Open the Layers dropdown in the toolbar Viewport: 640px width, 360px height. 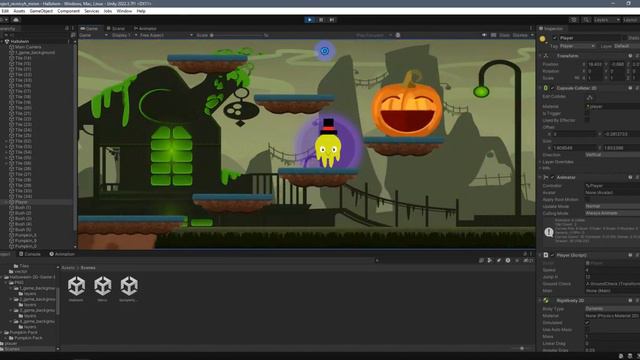[607, 20]
